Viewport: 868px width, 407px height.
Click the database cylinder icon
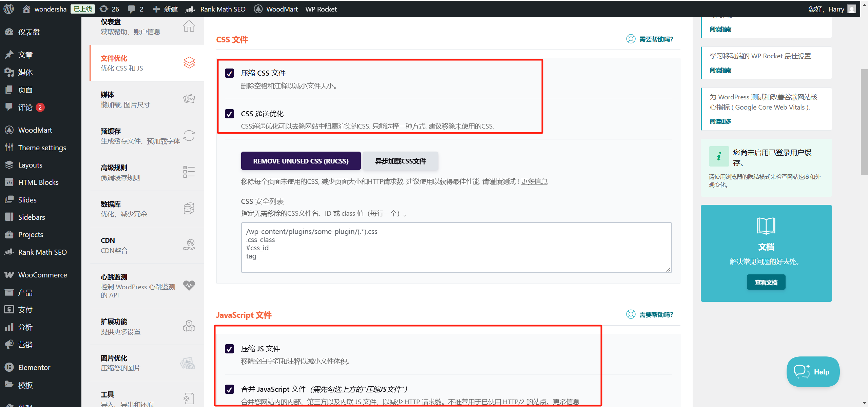coord(189,209)
